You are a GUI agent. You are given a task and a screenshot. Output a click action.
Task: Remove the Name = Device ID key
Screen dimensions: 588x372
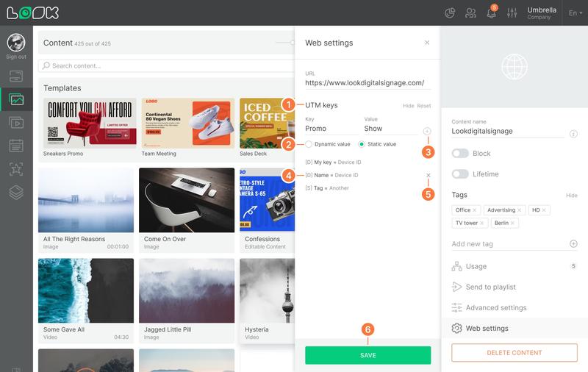(x=429, y=175)
